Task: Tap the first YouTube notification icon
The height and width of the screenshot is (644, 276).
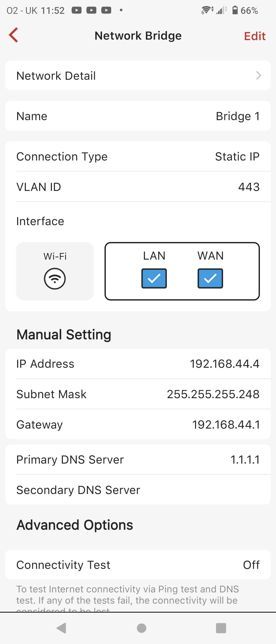Action: 76,10
